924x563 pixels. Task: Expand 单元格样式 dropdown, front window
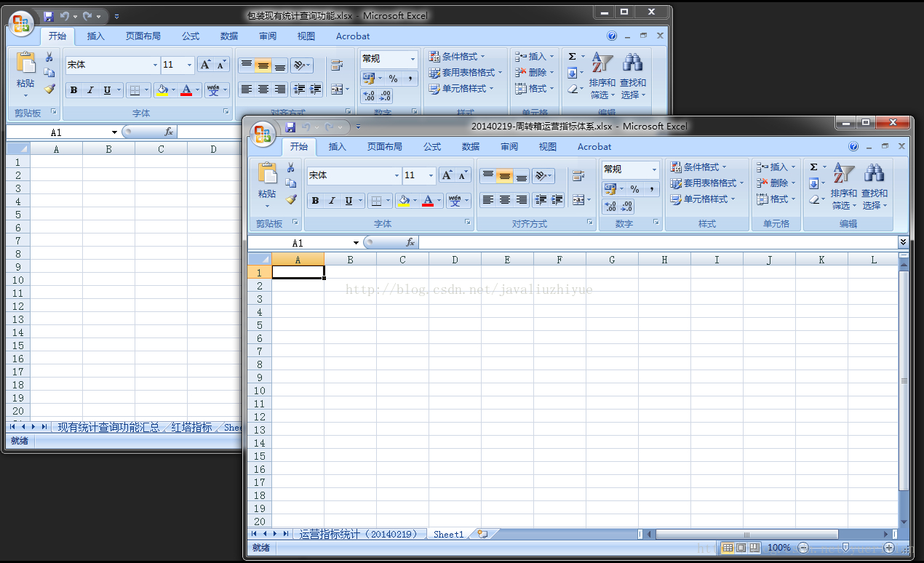click(x=733, y=199)
